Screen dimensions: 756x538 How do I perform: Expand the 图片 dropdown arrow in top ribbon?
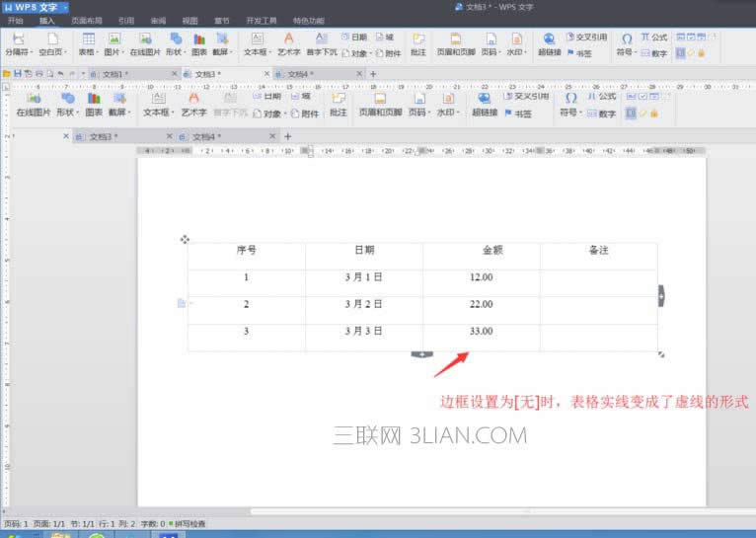tap(123, 52)
